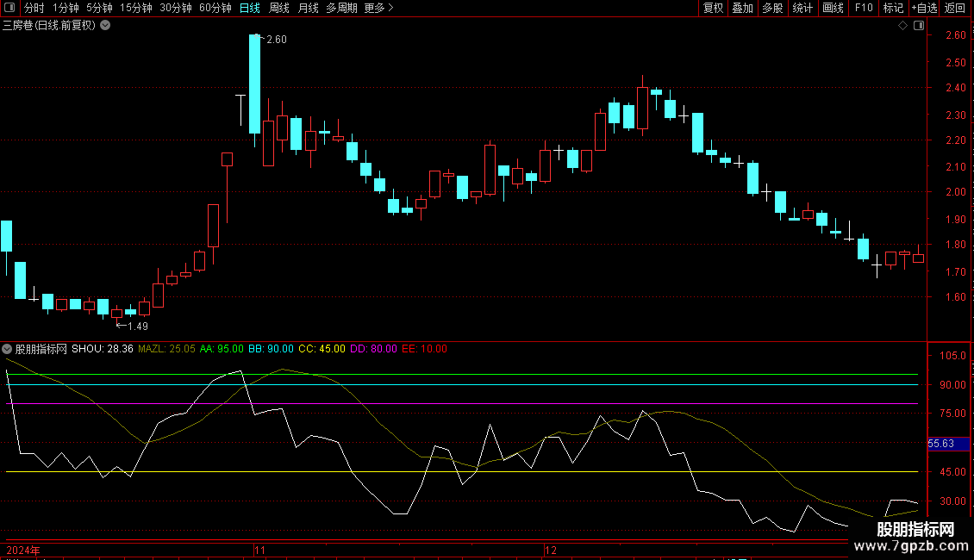
Task: Toggle the left sidebar panel icon
Action: [x=9, y=8]
